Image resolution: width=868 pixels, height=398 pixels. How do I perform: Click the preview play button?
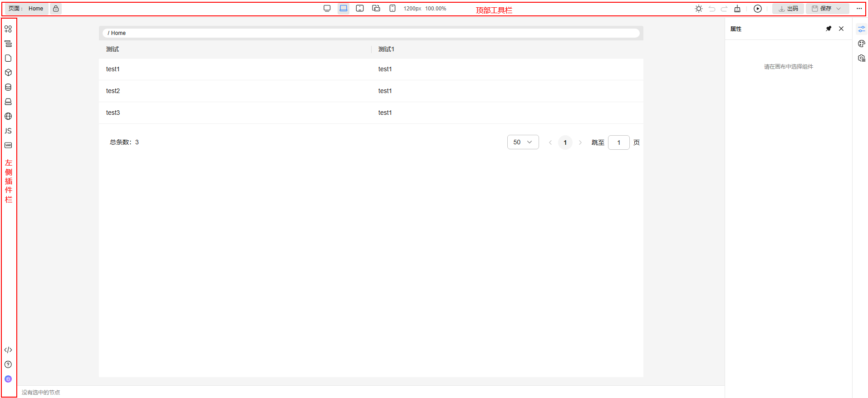tap(757, 9)
